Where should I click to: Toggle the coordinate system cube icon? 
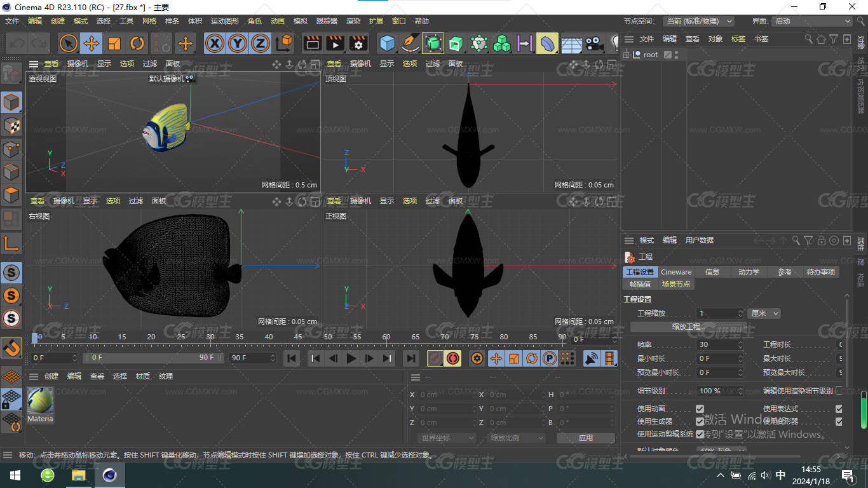284,43
